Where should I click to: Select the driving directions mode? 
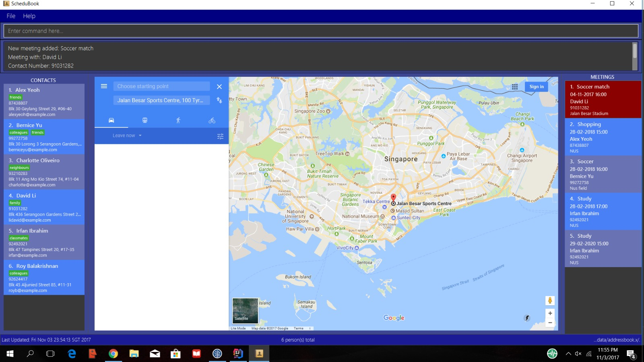[111, 120]
